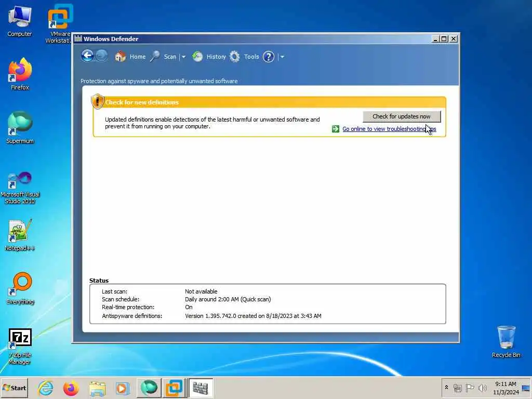Launch Firefox from the taskbar

71,388
